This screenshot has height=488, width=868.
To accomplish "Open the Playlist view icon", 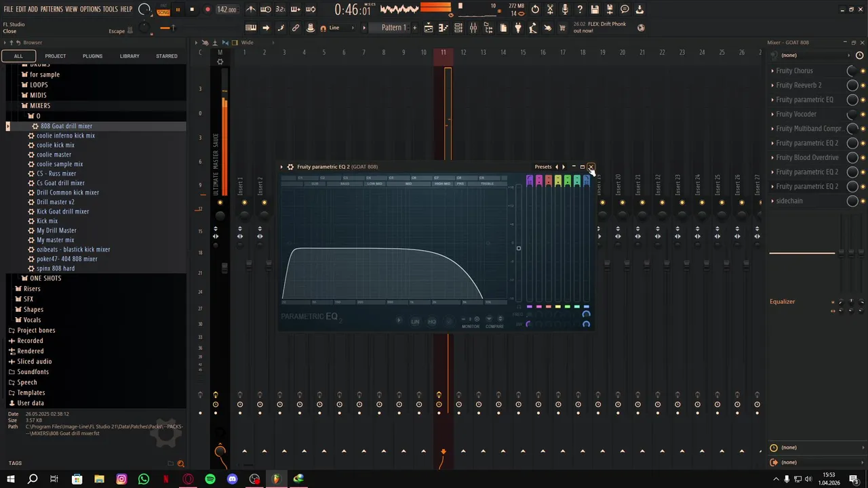I will point(429,28).
